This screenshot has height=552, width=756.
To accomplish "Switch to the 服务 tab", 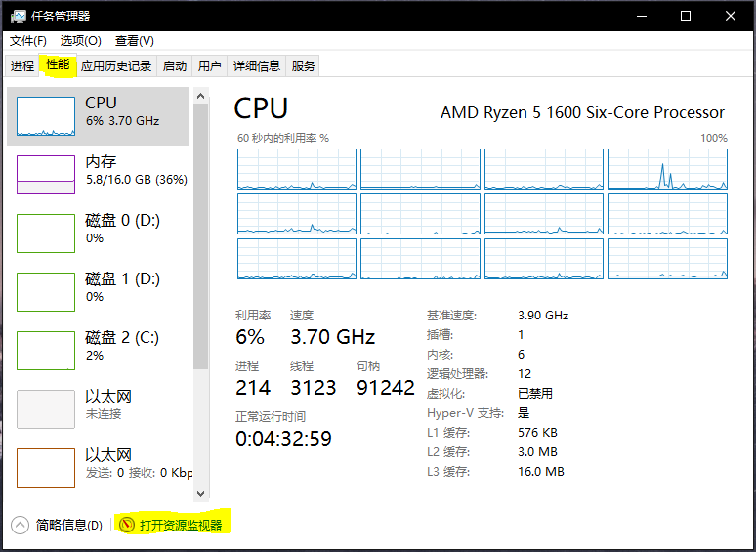I will [304, 66].
